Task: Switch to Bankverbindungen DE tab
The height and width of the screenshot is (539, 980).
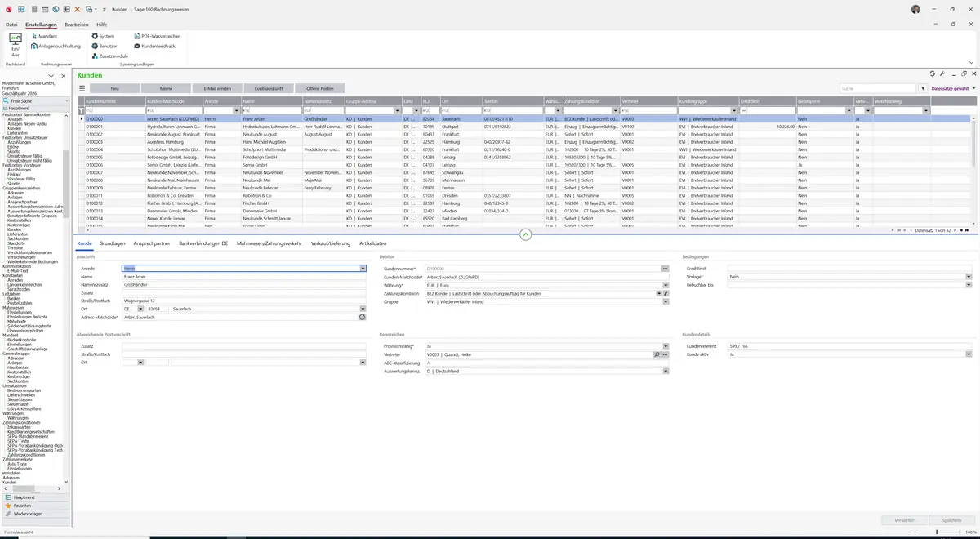Action: [203, 243]
